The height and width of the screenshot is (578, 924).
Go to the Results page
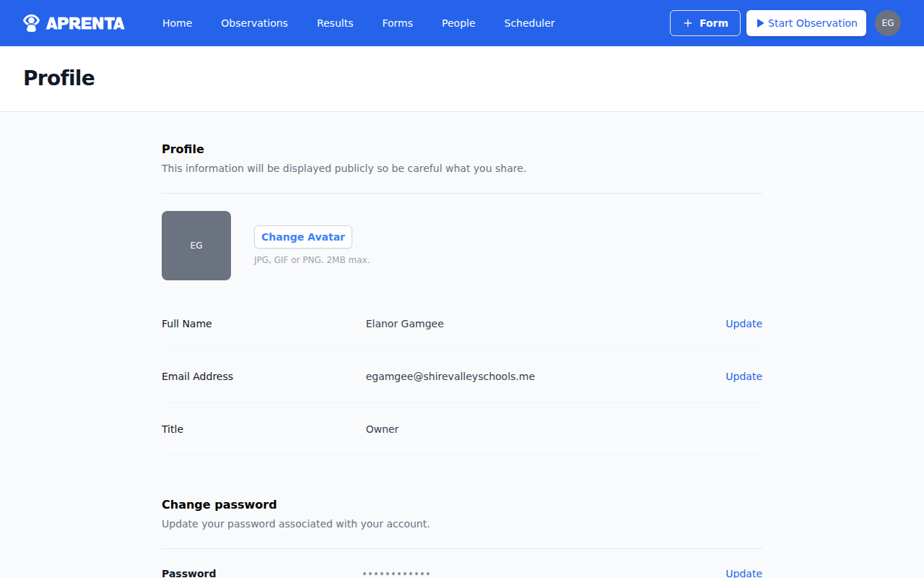click(335, 23)
